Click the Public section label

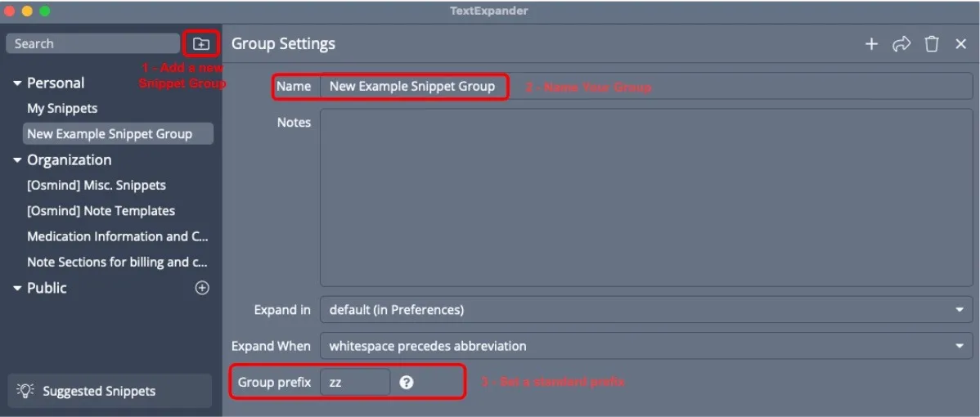coord(47,289)
